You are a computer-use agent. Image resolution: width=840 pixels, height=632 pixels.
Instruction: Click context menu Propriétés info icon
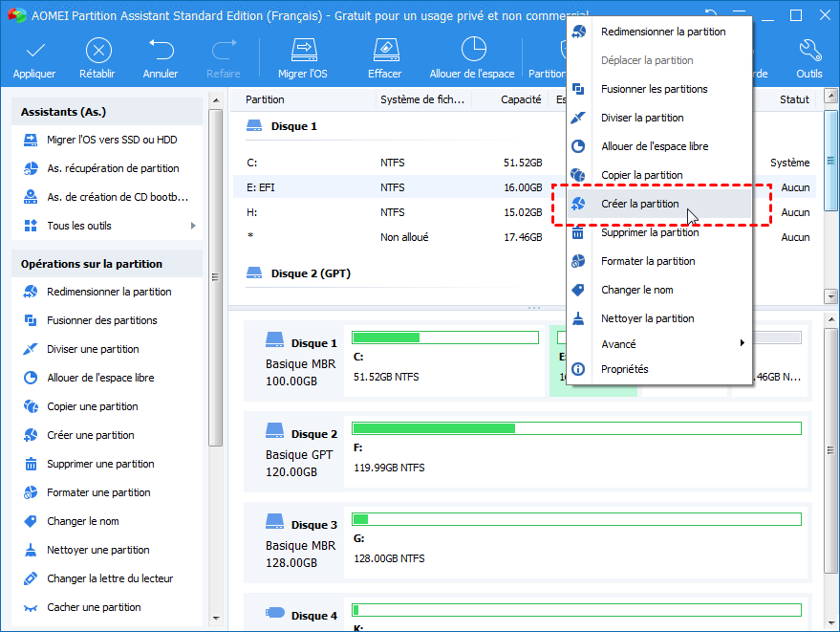tap(578, 369)
